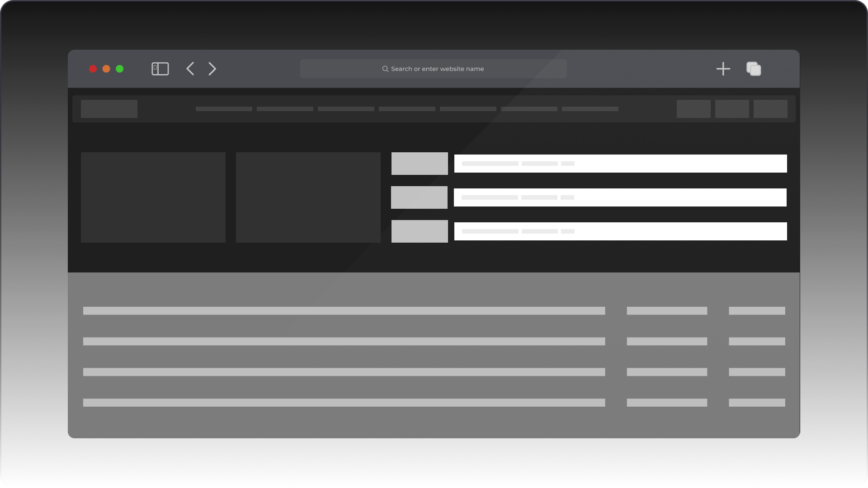Image resolution: width=868 pixels, height=488 pixels.
Task: Open the last navigation menu item
Action: tap(590, 109)
